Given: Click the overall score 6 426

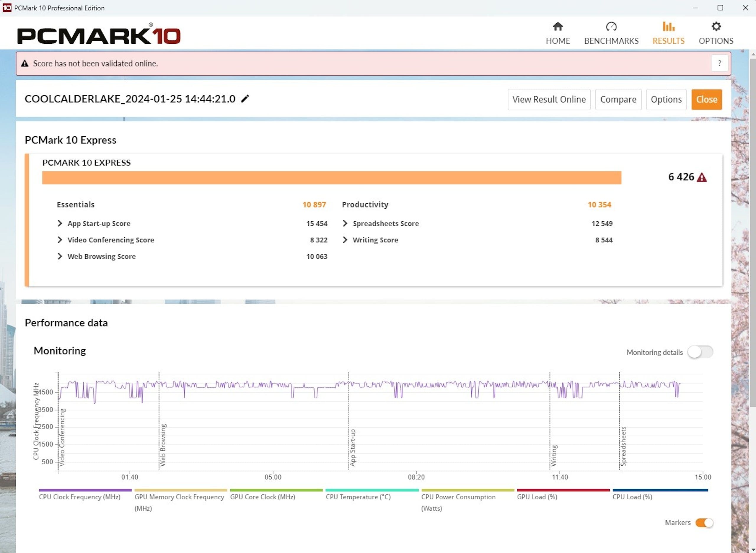Looking at the screenshot, I should [681, 177].
